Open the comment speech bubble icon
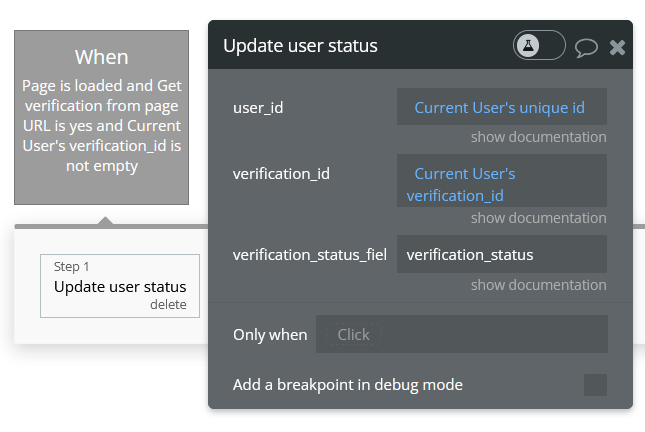The height and width of the screenshot is (432, 645). pos(587,47)
